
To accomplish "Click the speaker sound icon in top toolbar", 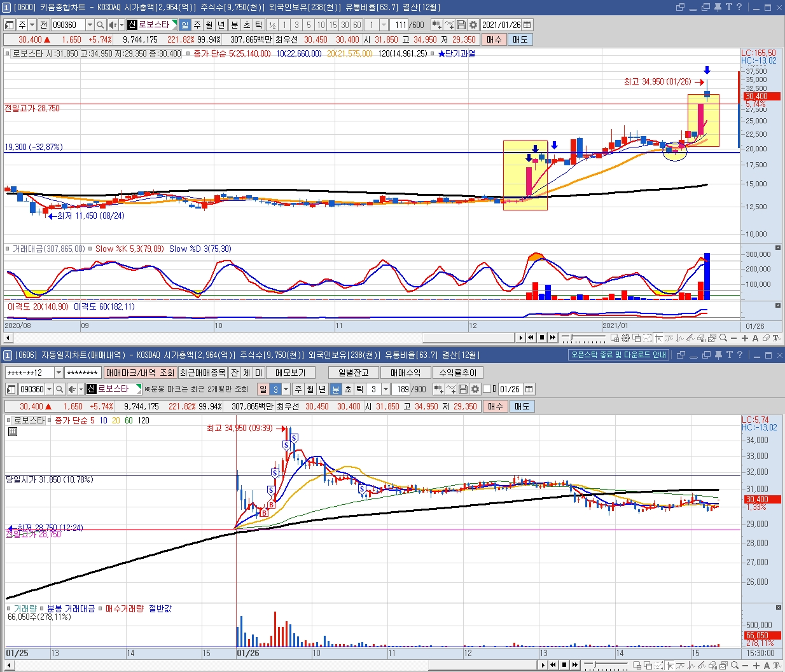I will (112, 25).
